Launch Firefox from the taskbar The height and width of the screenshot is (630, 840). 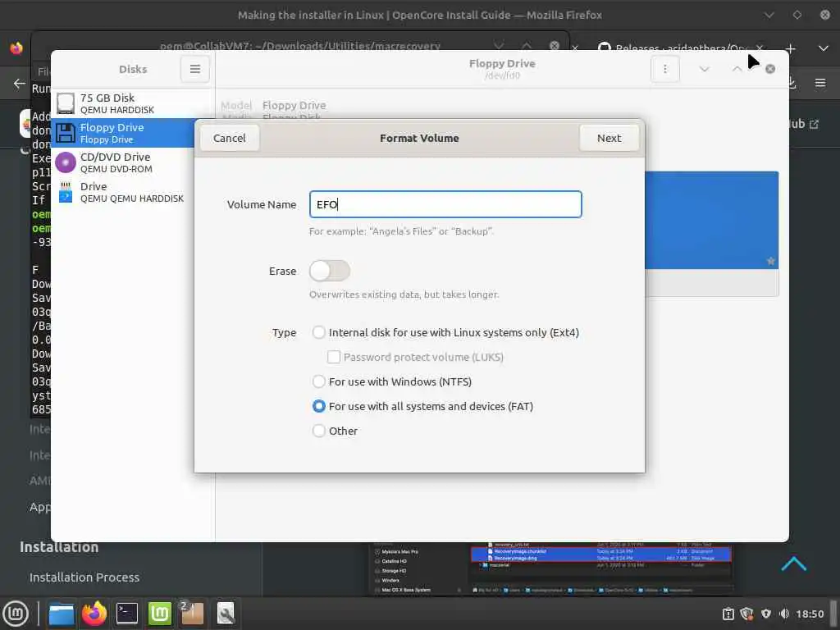point(94,614)
